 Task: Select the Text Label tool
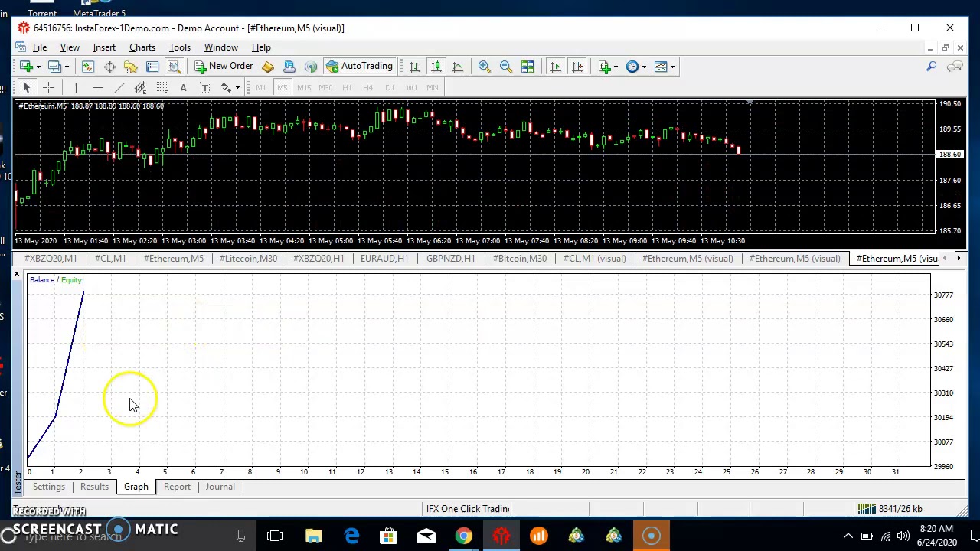click(204, 87)
